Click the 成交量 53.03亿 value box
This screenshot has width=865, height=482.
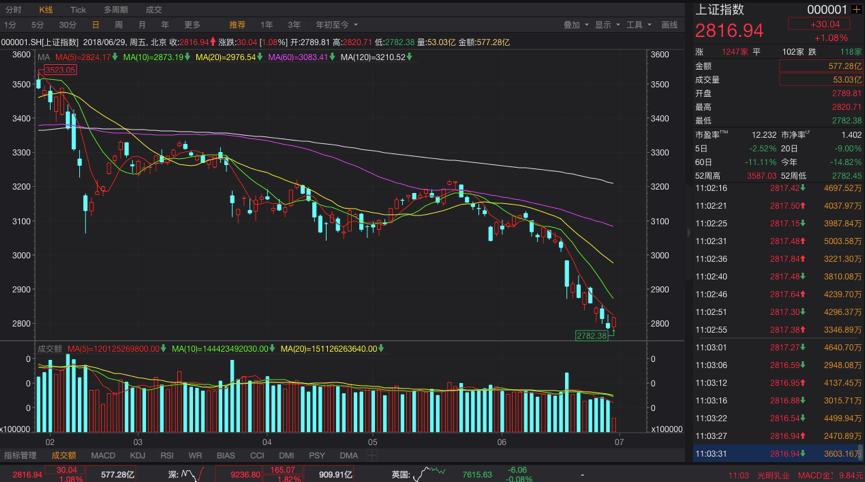[x=820, y=80]
